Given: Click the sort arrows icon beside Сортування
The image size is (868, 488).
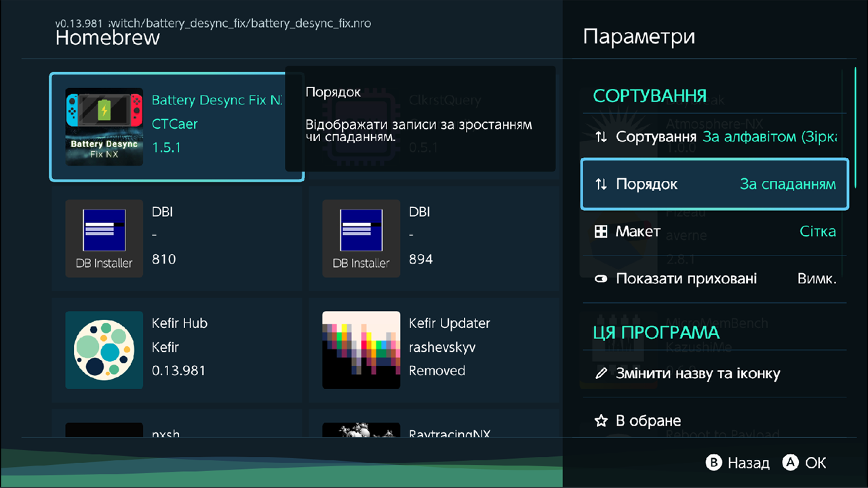Looking at the screenshot, I should [601, 137].
